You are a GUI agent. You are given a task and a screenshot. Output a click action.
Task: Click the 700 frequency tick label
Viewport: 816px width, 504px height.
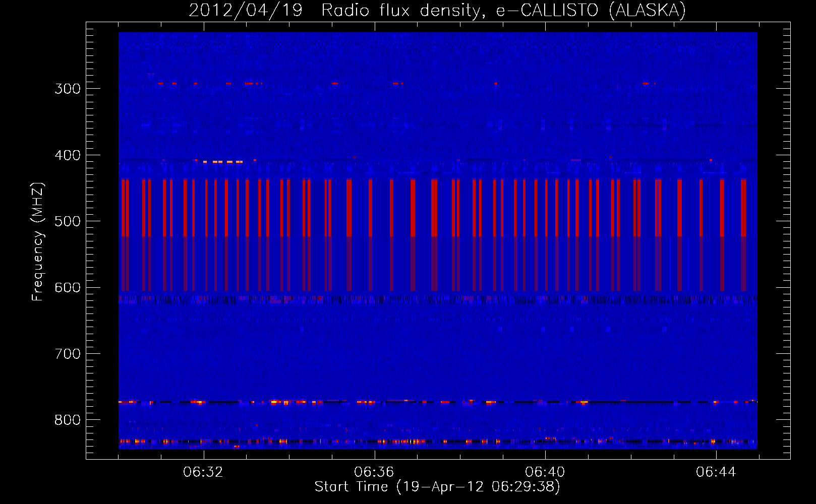click(68, 354)
